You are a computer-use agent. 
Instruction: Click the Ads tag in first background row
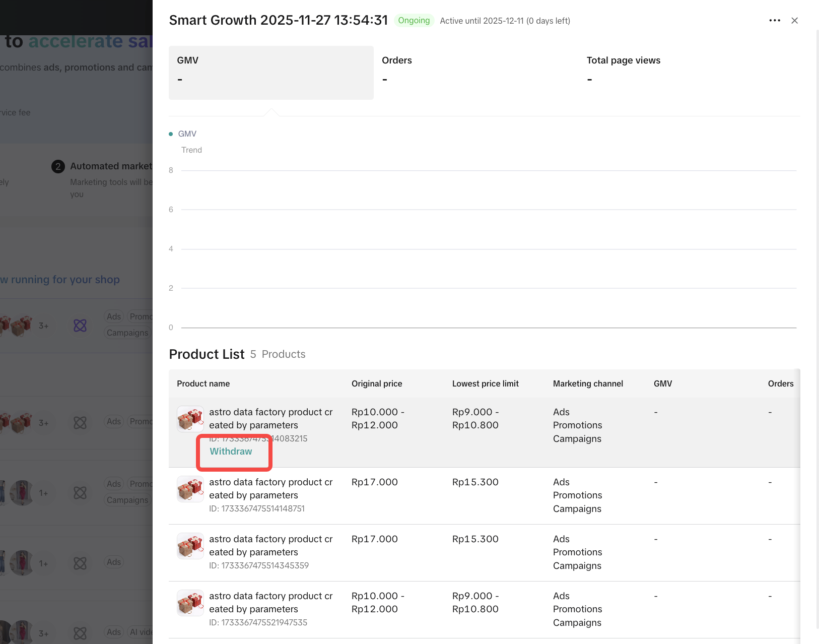pos(114,316)
